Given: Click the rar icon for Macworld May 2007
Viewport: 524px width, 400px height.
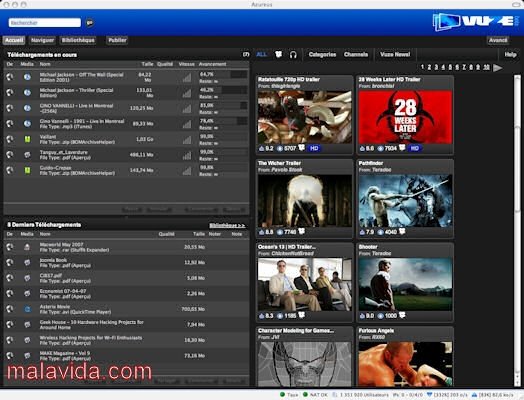Looking at the screenshot, I should pyautogui.click(x=27, y=247).
